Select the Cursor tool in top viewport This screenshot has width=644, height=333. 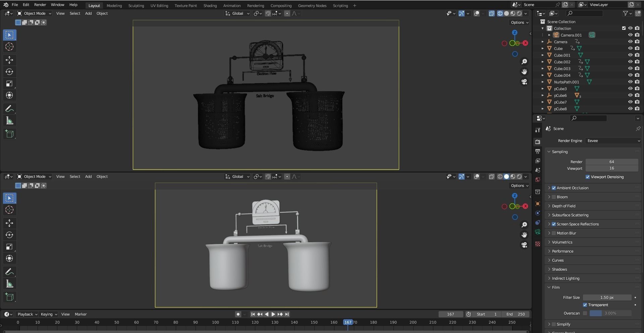click(9, 47)
